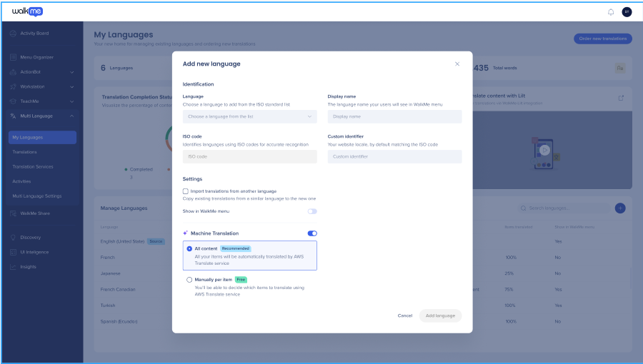Screen dimensions: 643x364
Task: Click the WalkMe logo
Action: pos(22,12)
